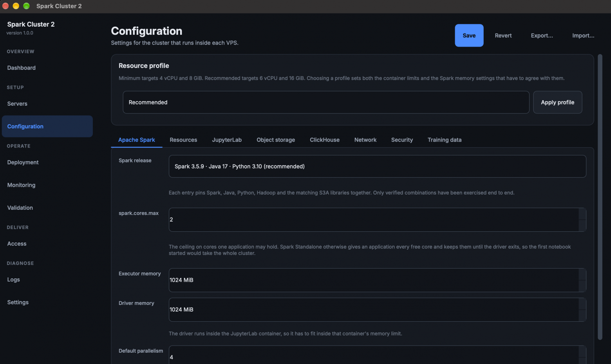Increment spark.cores.max with the up stepper
This screenshot has width=611, height=364.
click(582, 214)
